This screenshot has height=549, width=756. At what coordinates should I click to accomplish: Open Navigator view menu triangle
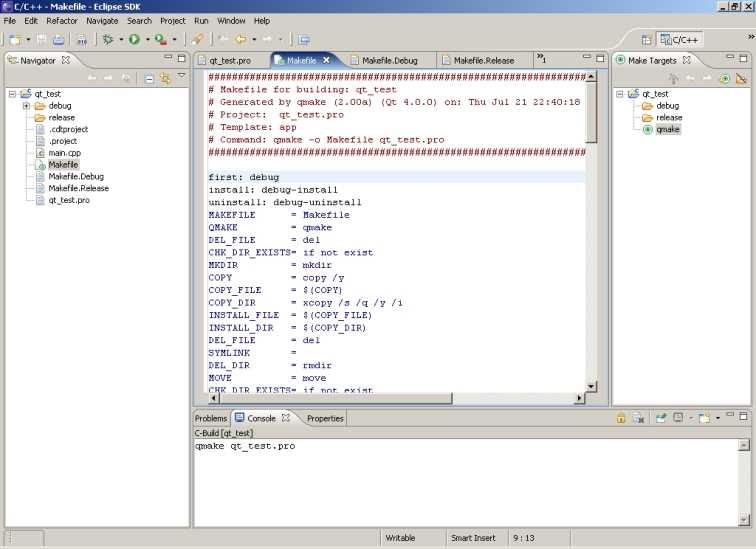(181, 75)
